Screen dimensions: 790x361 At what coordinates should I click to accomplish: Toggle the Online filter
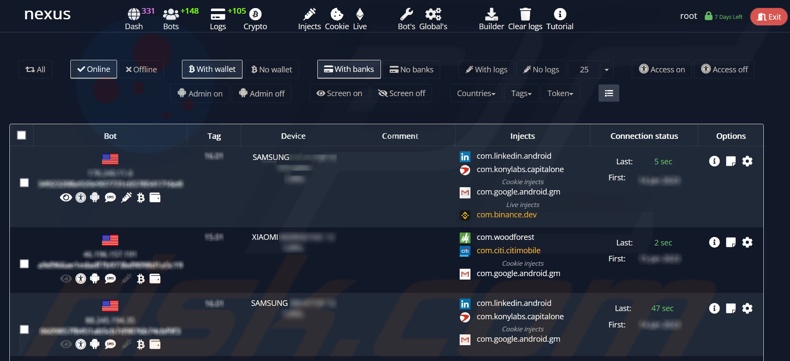[94, 69]
